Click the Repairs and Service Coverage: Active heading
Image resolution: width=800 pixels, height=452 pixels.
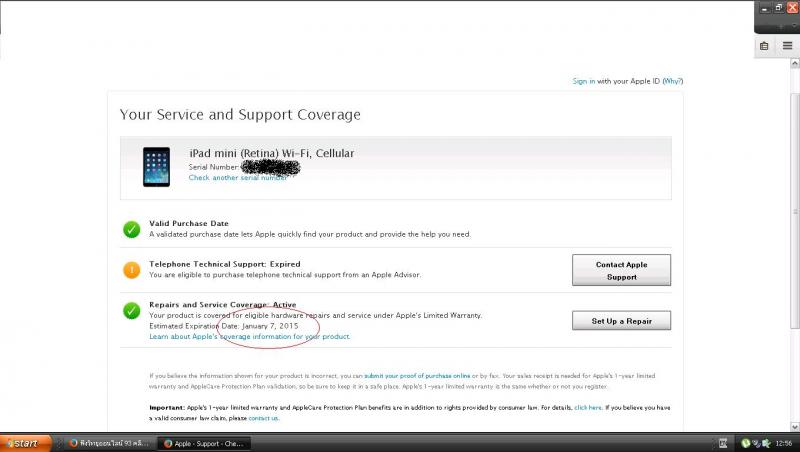(222, 305)
